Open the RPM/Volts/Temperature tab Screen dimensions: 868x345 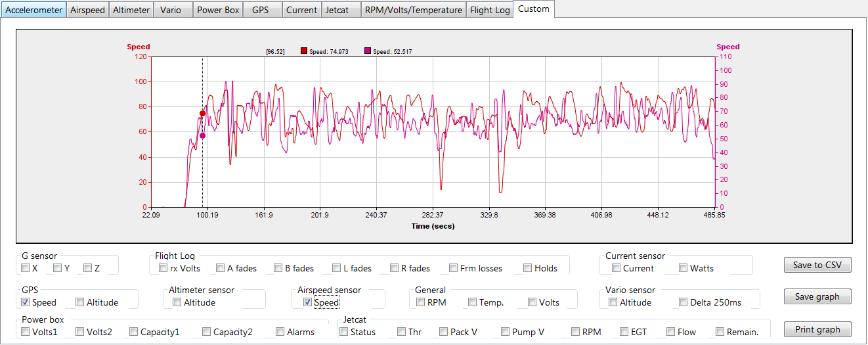click(414, 10)
